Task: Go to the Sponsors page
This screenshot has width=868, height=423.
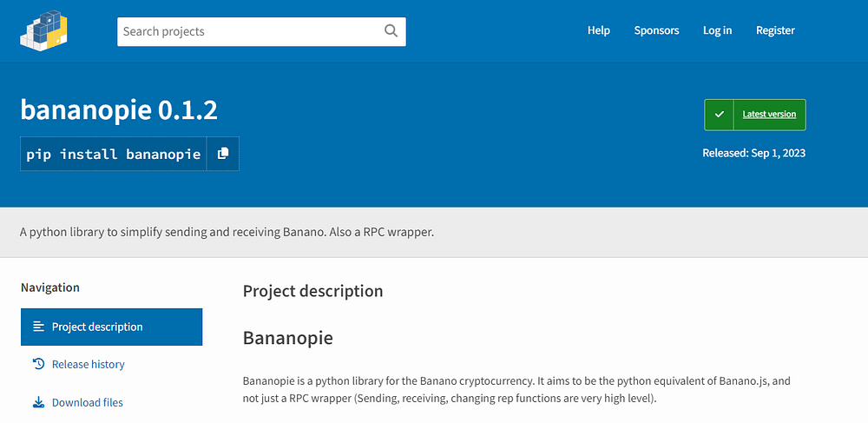Action: coord(656,30)
